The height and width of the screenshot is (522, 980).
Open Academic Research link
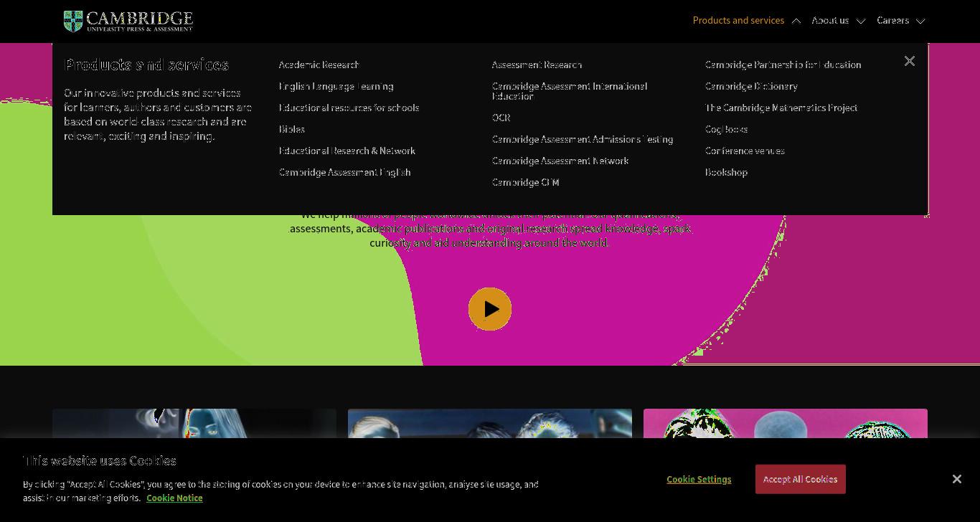coord(319,65)
